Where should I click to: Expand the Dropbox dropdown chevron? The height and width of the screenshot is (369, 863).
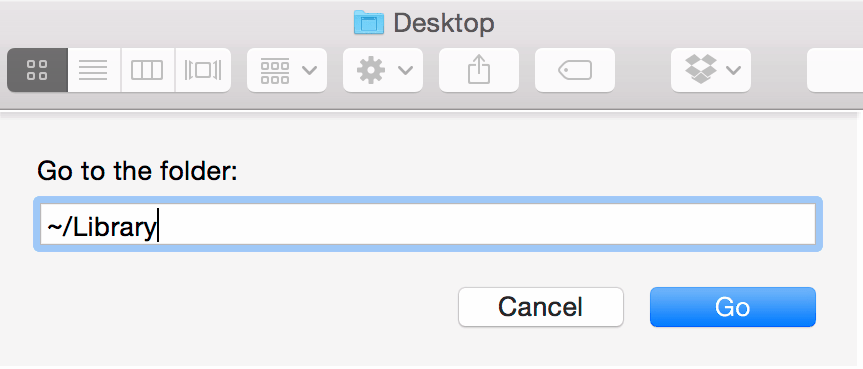click(734, 70)
